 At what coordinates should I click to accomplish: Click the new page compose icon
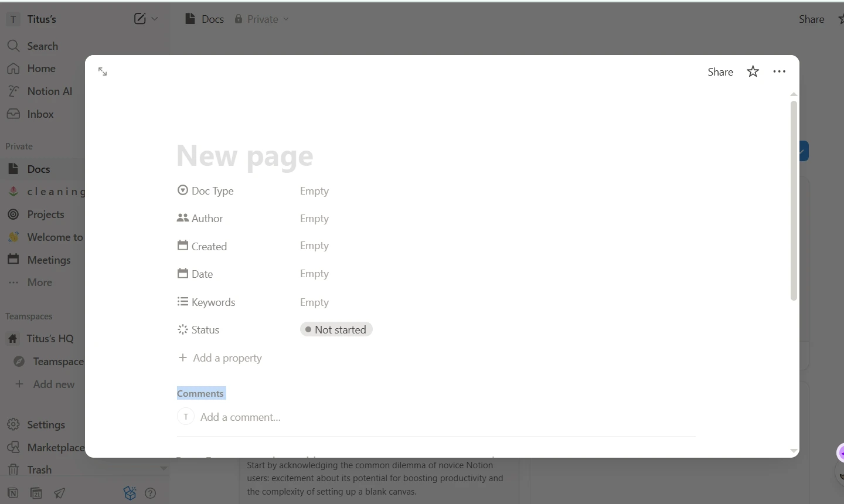point(139,19)
